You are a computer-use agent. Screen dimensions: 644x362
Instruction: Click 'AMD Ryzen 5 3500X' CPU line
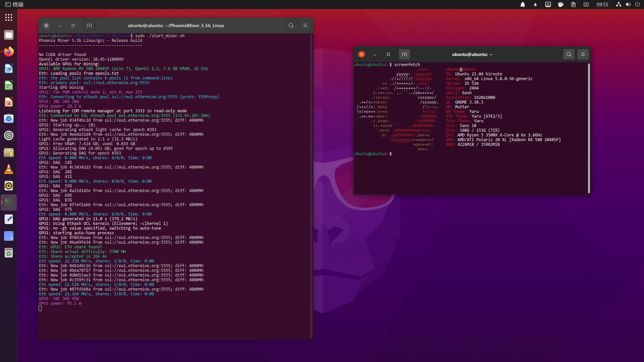[x=494, y=135]
